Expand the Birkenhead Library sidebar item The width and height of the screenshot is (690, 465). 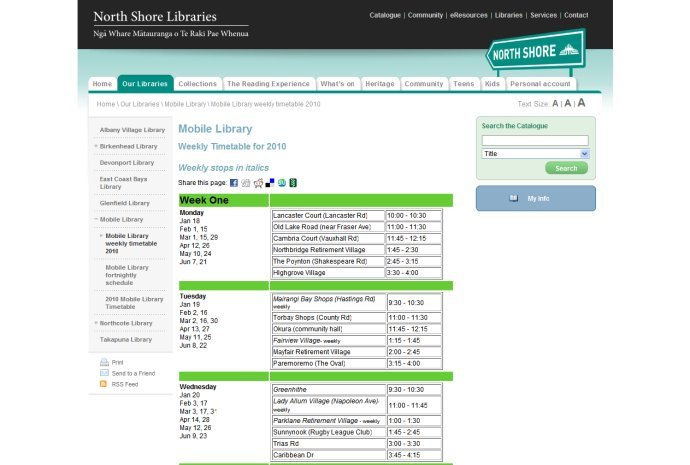97,146
